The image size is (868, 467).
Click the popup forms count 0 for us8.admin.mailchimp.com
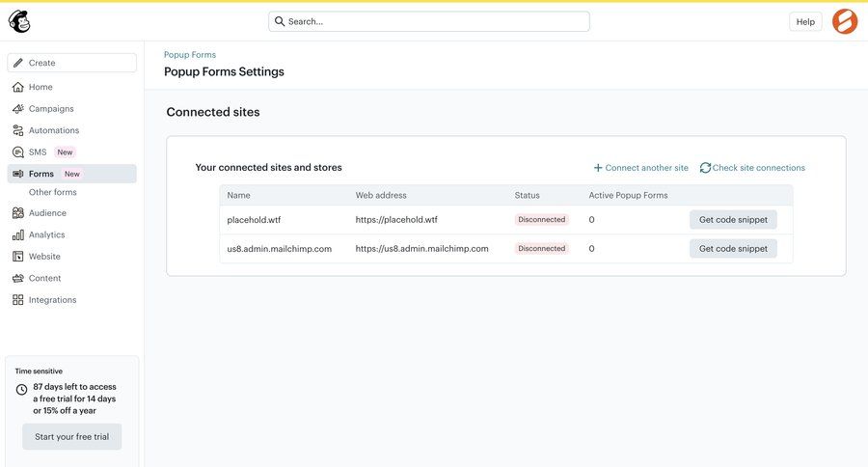pos(592,248)
